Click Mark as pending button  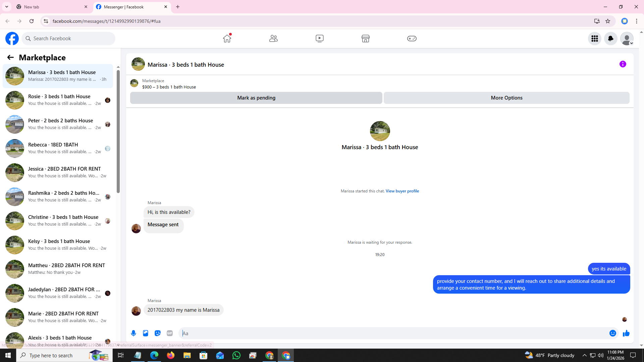(x=256, y=98)
